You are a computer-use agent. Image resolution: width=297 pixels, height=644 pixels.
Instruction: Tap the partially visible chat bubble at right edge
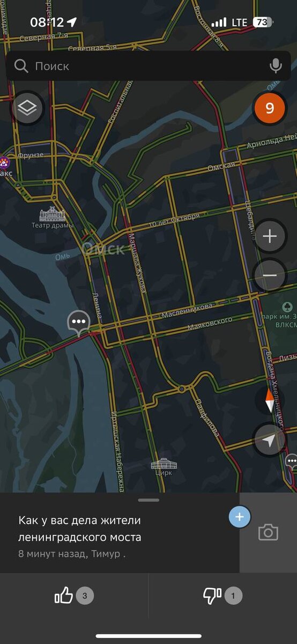[x=292, y=461]
